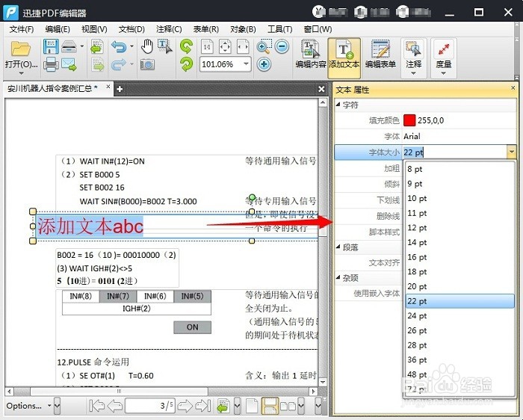Collapse the 段落 section
The width and height of the screenshot is (523, 420).
pos(338,247)
